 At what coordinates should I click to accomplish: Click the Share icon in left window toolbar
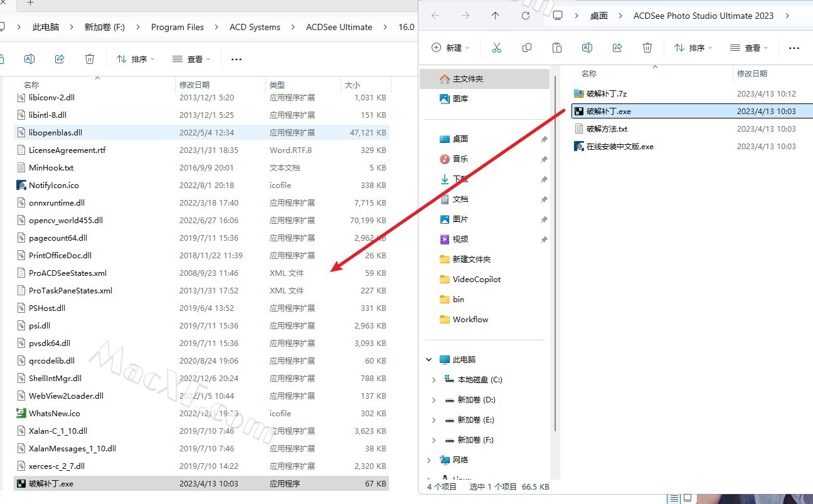point(60,59)
